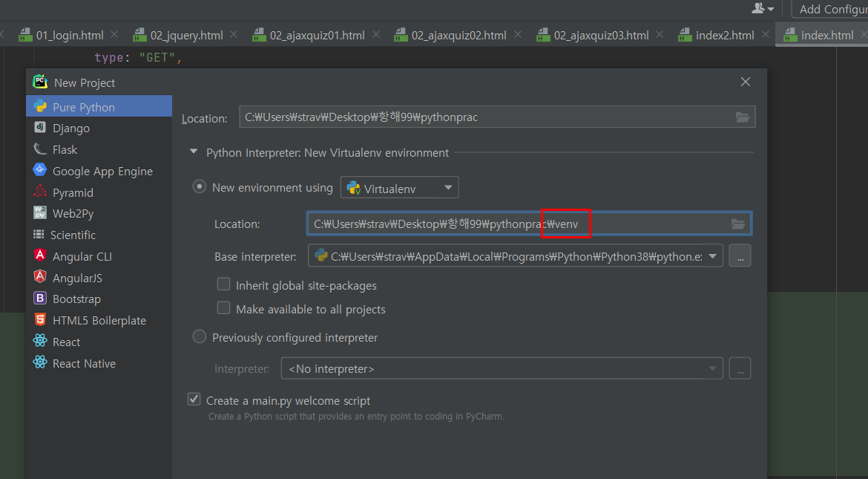Select New environment using radio button
This screenshot has width=868, height=479.
point(200,187)
